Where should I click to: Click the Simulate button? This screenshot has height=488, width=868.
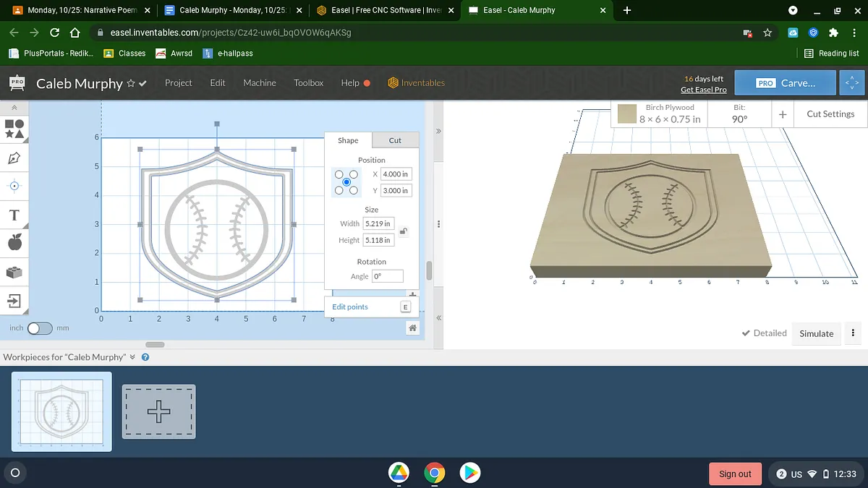click(816, 333)
